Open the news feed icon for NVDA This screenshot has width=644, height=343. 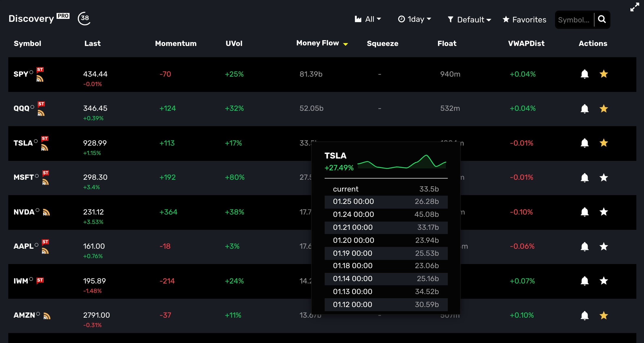tap(46, 212)
